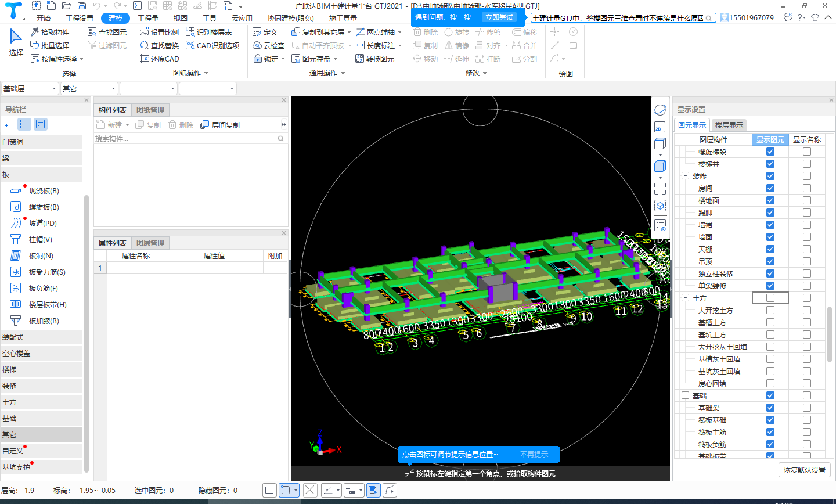The height and width of the screenshot is (504, 836).
Task: Click the orbit view icon above 2D
Action: click(x=660, y=110)
